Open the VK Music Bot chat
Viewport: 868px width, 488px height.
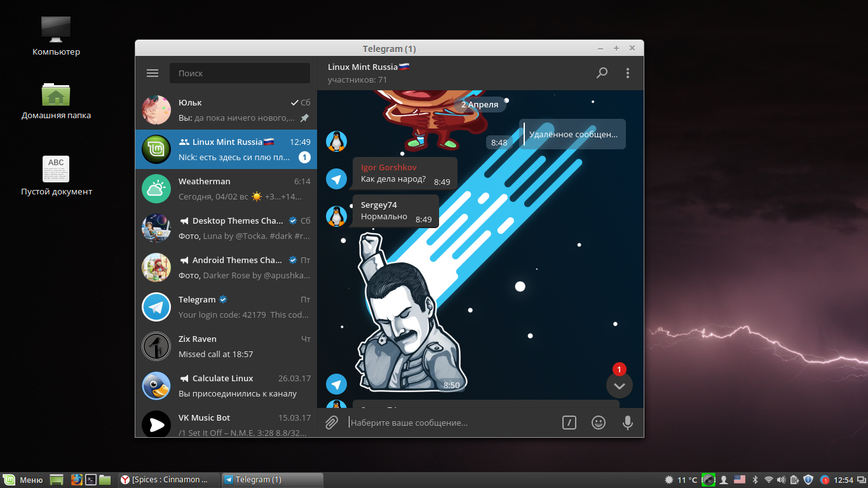click(x=226, y=421)
